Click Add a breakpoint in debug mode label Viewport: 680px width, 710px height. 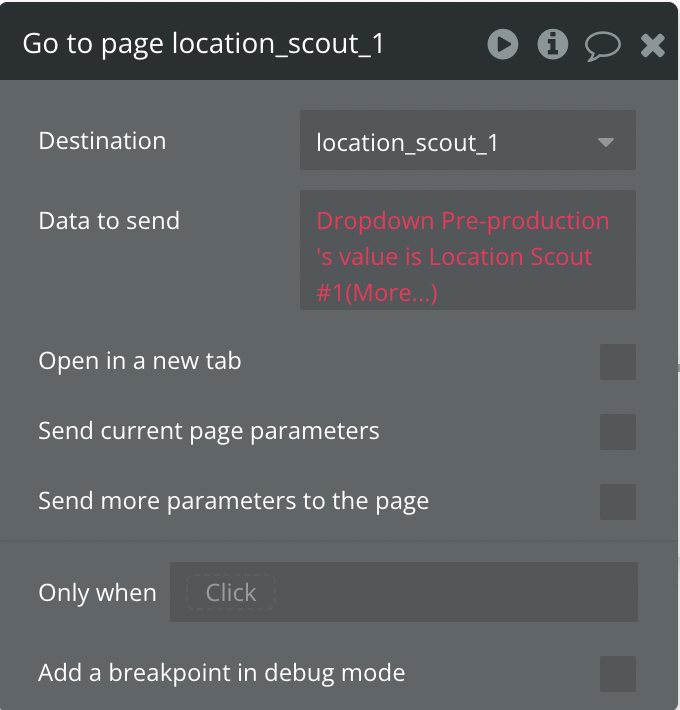click(222, 673)
